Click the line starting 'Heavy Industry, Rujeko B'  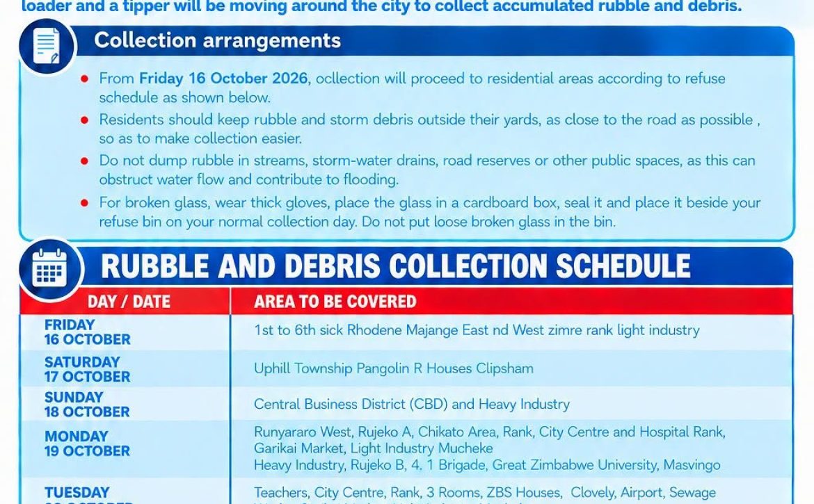pyautogui.click(x=487, y=464)
